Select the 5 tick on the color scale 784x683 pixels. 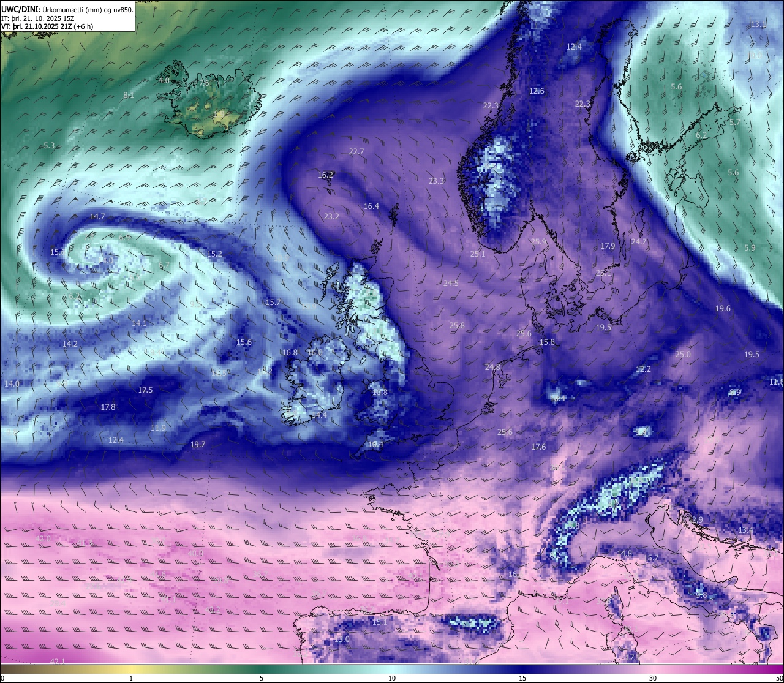click(262, 678)
